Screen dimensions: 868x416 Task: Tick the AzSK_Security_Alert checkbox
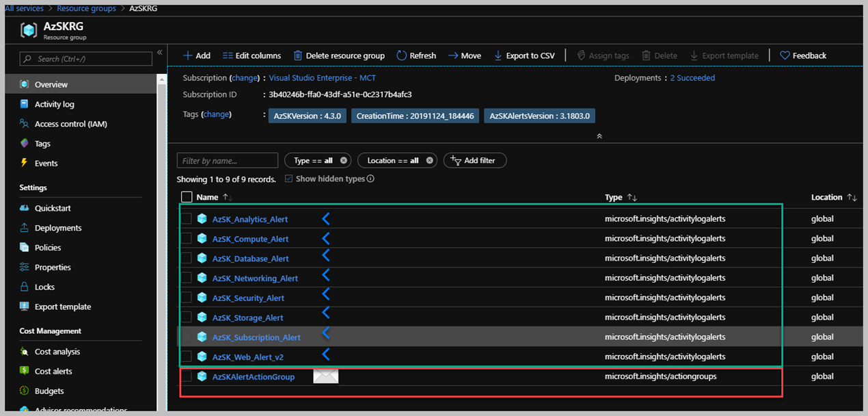[x=187, y=298]
